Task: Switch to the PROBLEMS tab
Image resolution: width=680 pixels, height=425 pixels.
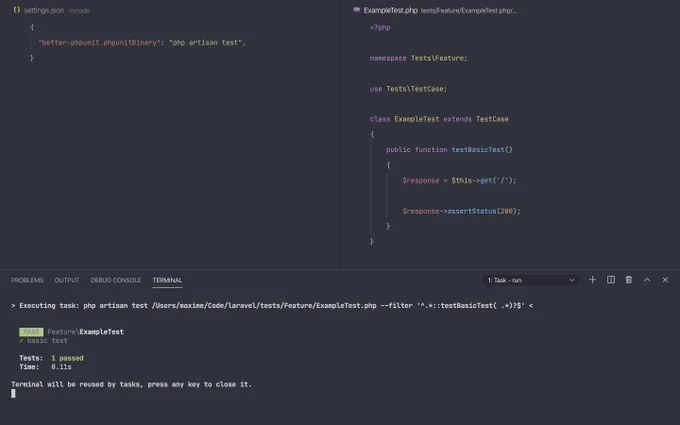Action: coord(27,280)
